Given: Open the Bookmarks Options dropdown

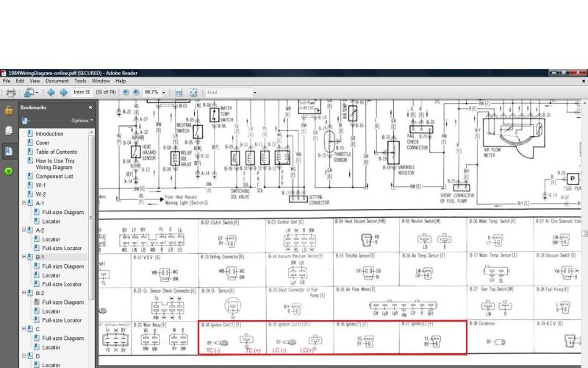Looking at the screenshot, I should [x=82, y=121].
